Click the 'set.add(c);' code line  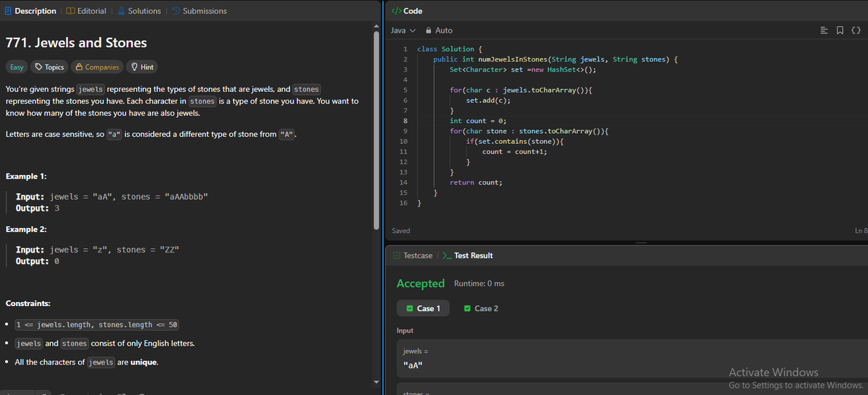click(x=488, y=101)
